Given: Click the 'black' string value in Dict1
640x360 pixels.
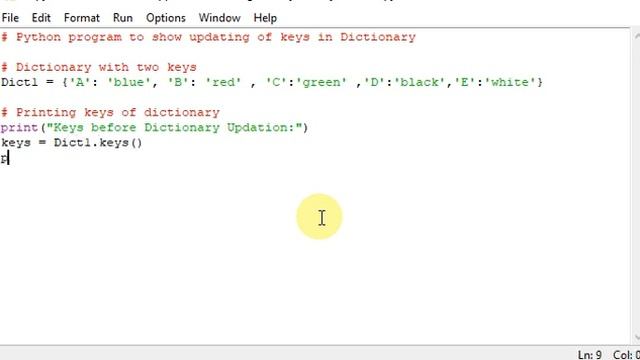Looking at the screenshot, I should click(419, 82).
